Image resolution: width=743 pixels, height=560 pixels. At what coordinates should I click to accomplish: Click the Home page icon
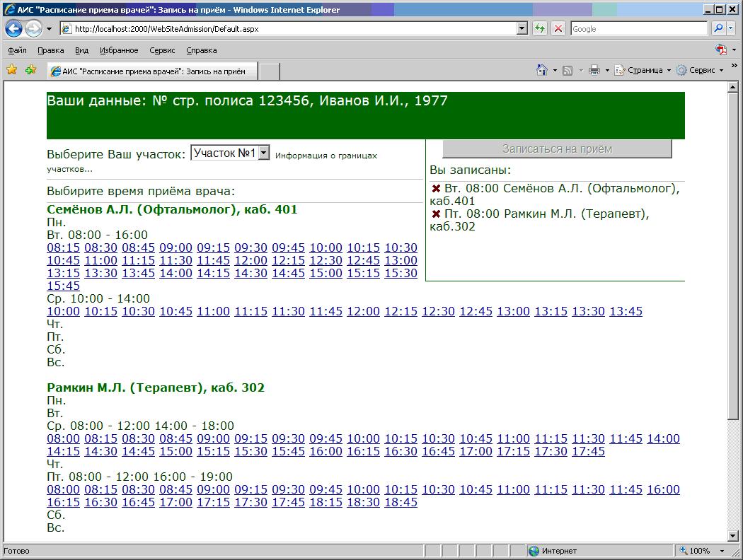point(541,70)
